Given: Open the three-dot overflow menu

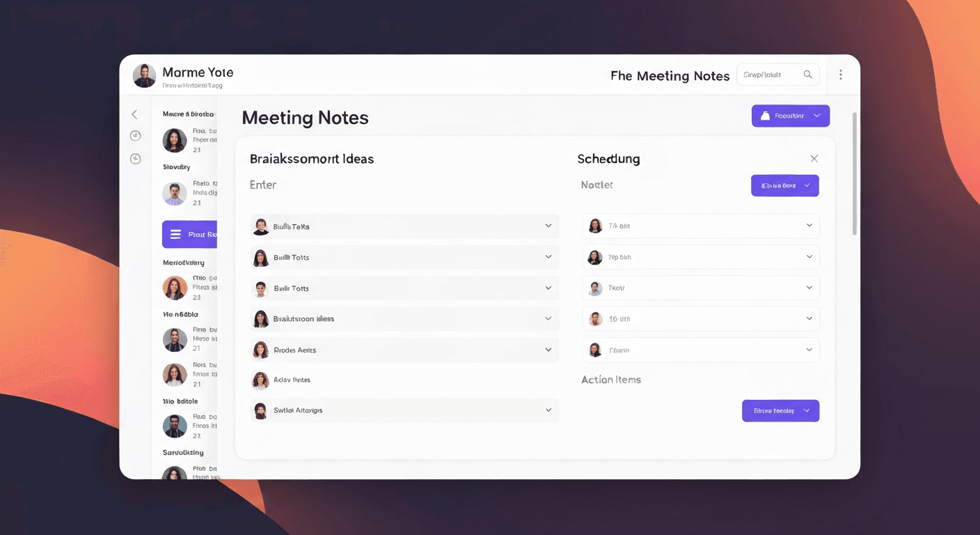Looking at the screenshot, I should click(841, 74).
